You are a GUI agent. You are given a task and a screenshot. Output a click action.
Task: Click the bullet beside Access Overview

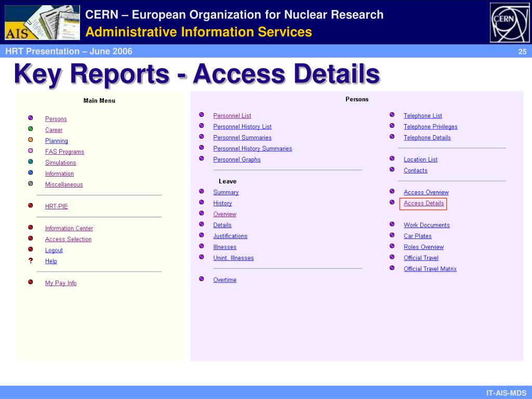tap(392, 191)
